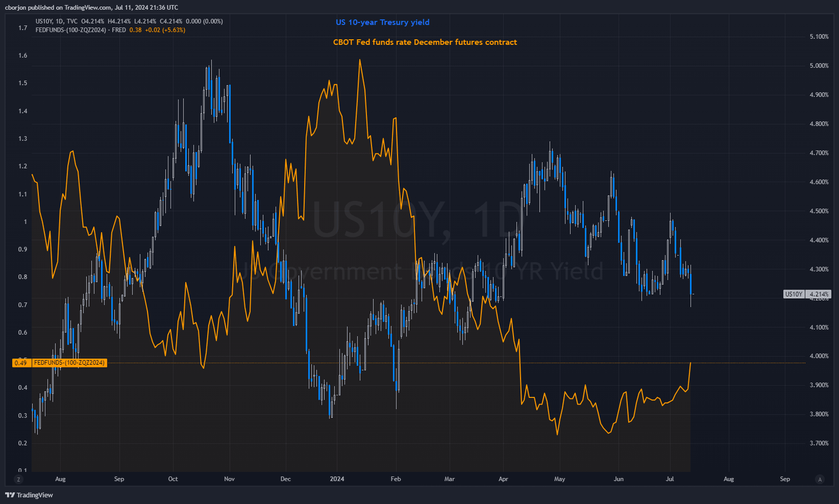
Task: Click the 5.000% level on yield axis
Action: [819, 66]
